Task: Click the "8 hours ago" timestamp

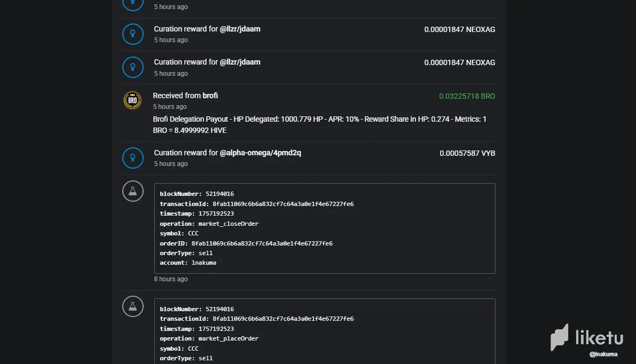Action: pyautogui.click(x=171, y=279)
